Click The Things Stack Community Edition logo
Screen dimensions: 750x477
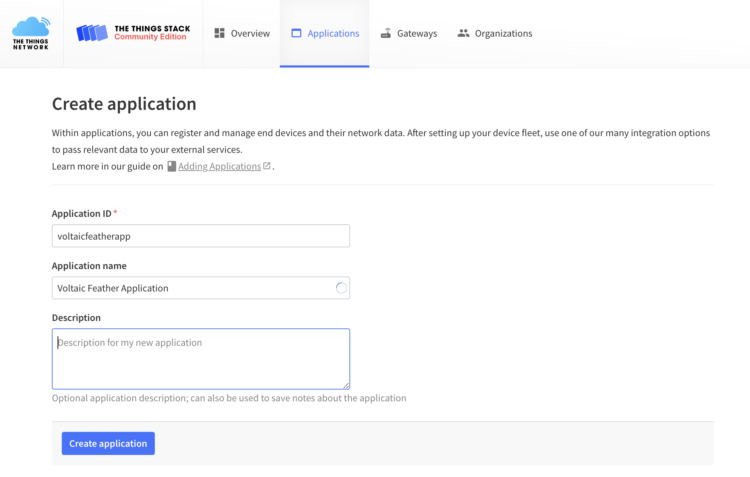[x=133, y=33]
